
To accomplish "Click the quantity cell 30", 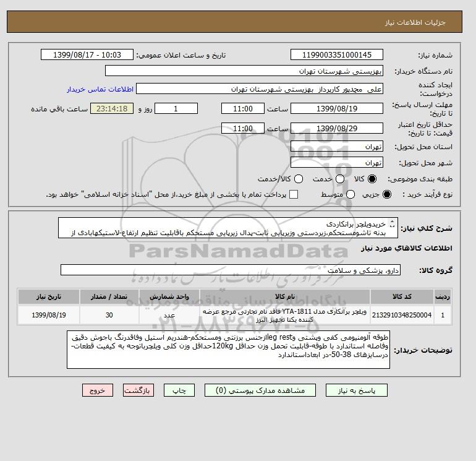I will click(x=109, y=315).
